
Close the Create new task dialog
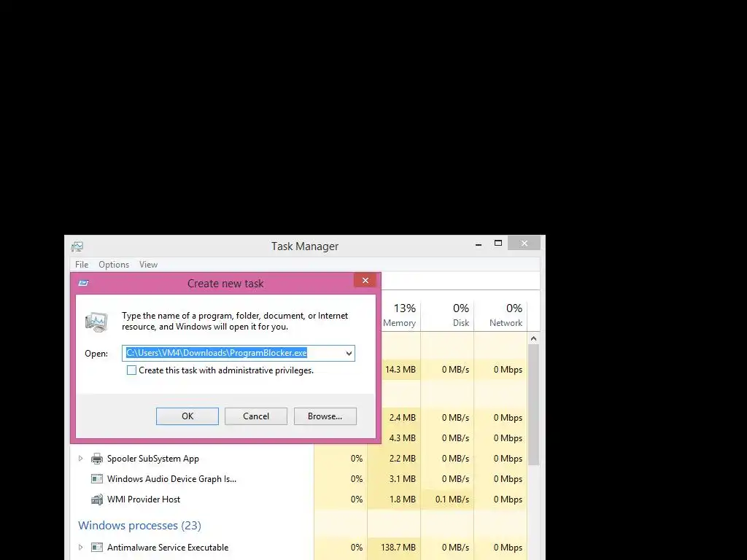tap(365, 281)
